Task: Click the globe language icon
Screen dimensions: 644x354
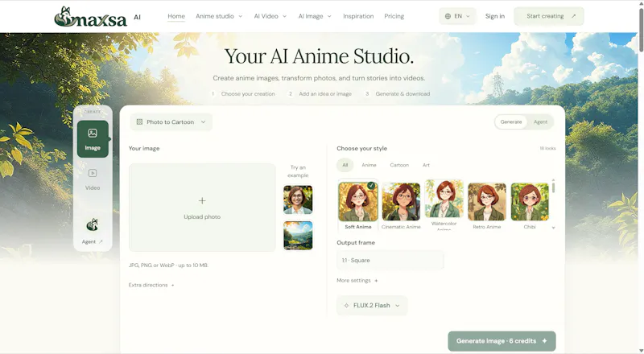Action: [x=448, y=16]
